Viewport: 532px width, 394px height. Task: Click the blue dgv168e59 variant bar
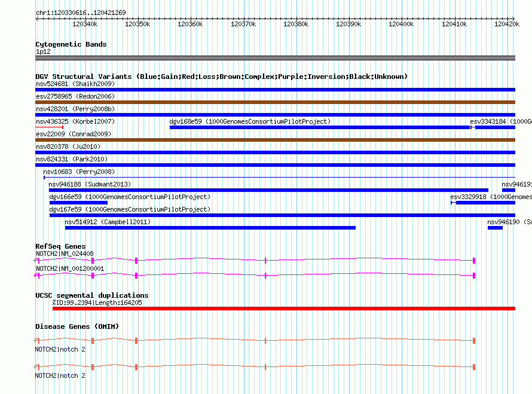tap(320, 127)
